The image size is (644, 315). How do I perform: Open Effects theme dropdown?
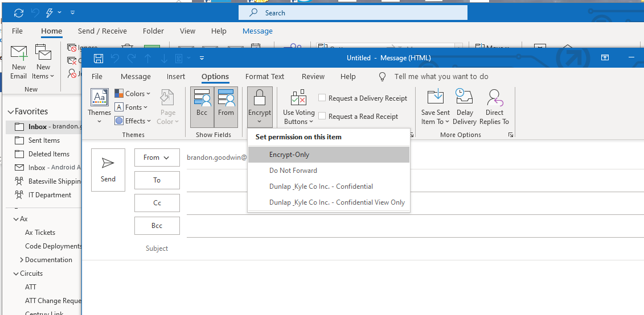pos(132,121)
